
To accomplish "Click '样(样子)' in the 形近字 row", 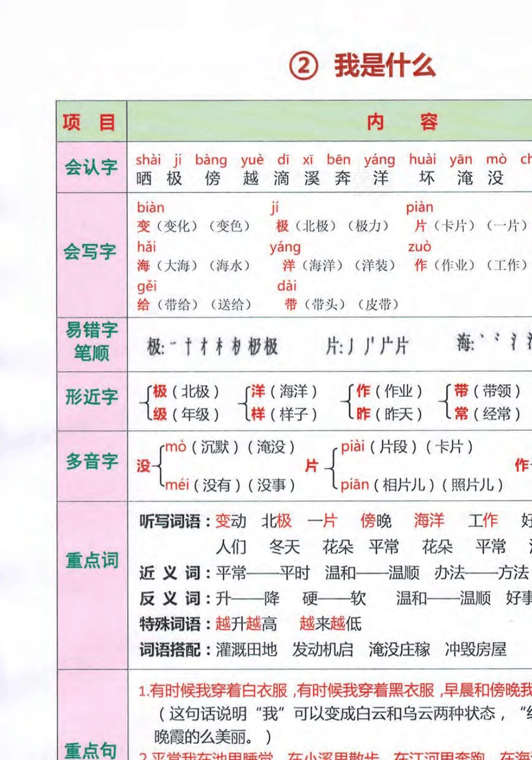I will 284,414.
